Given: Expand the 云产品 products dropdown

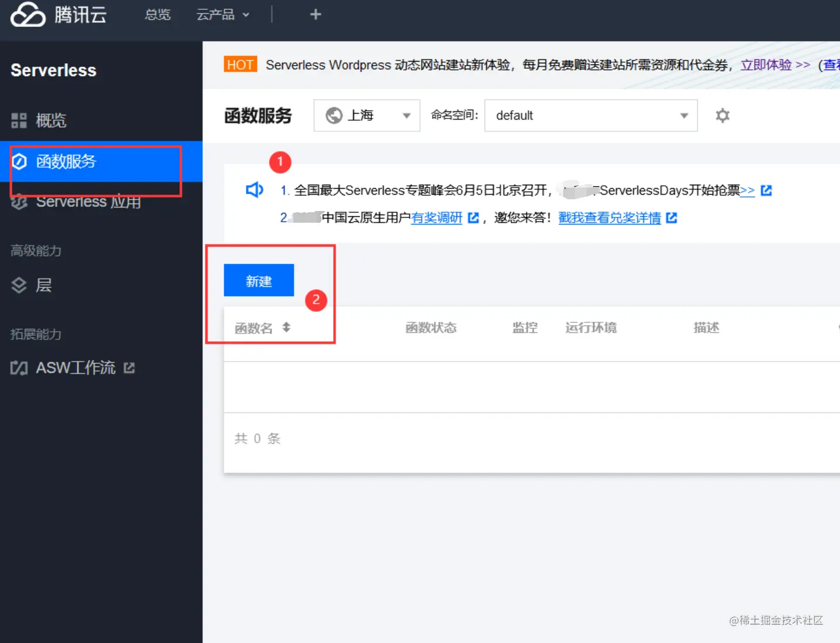Looking at the screenshot, I should coord(223,15).
